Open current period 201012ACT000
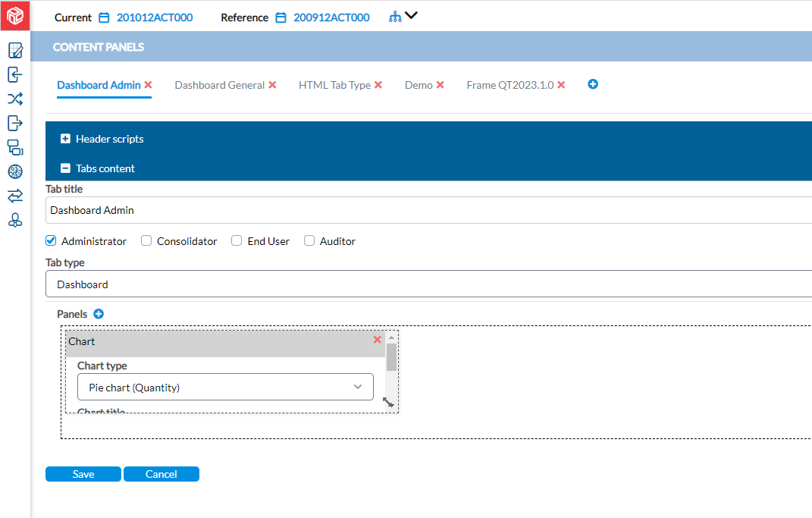This screenshot has width=812, height=518. coord(155,17)
